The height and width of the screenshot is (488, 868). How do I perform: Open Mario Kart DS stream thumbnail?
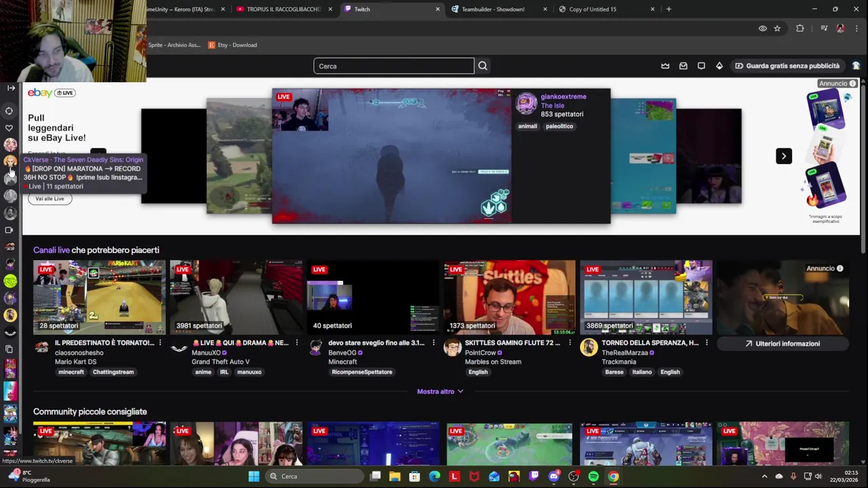point(99,298)
